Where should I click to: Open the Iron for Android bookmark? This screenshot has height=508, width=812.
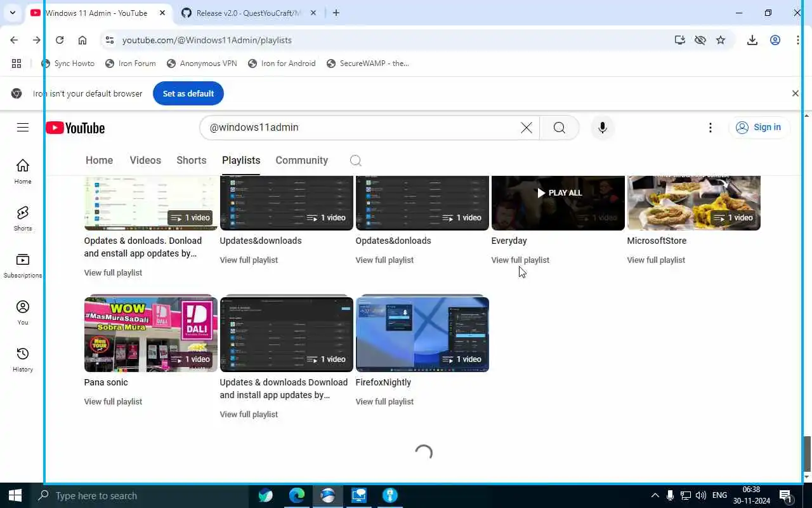pos(282,63)
